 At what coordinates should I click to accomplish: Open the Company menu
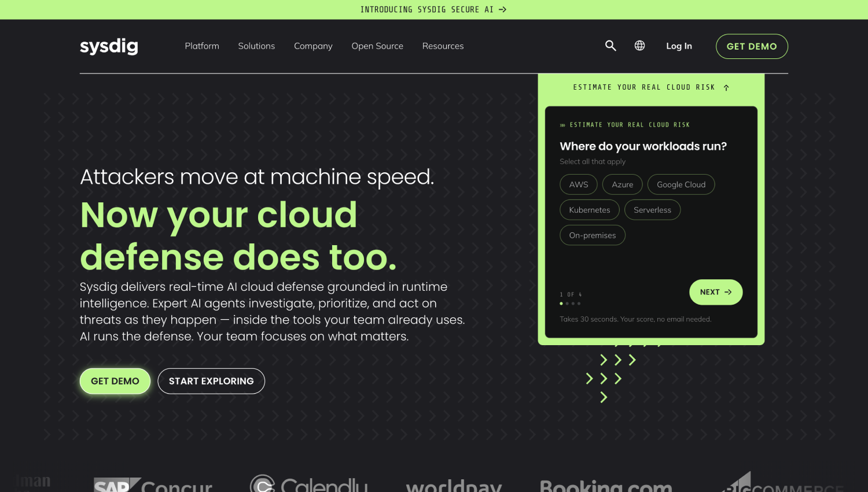coord(313,46)
